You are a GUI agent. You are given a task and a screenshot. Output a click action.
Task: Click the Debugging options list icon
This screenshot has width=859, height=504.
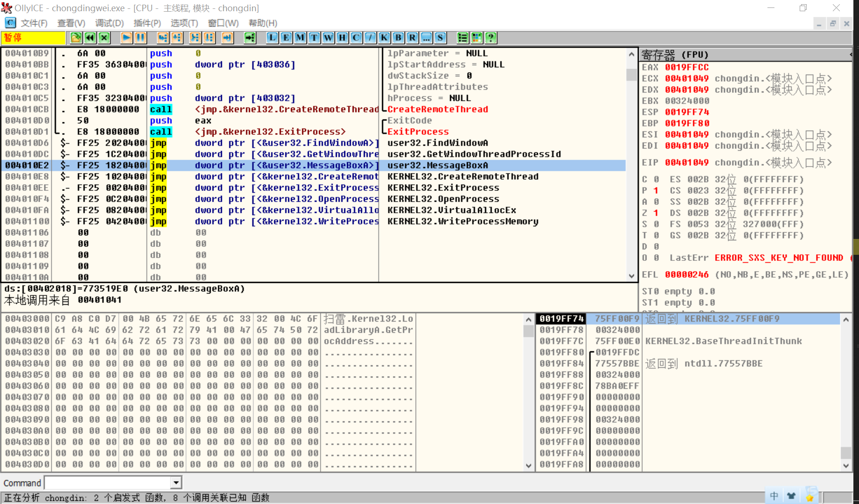(x=463, y=38)
